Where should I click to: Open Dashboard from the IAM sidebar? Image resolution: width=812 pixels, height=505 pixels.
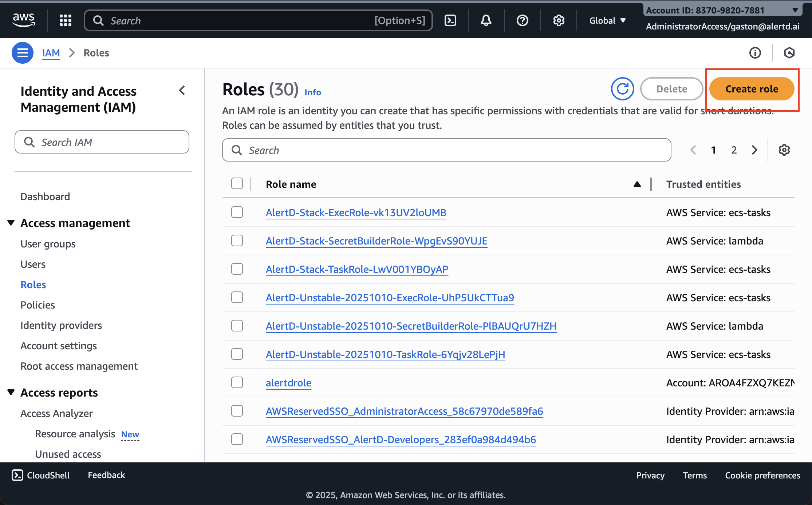click(x=45, y=196)
